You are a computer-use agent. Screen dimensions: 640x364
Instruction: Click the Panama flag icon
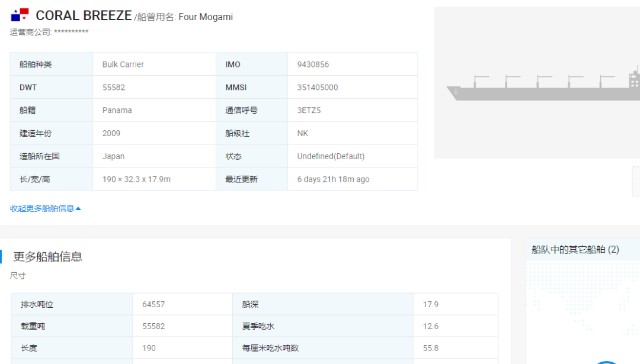click(x=20, y=15)
